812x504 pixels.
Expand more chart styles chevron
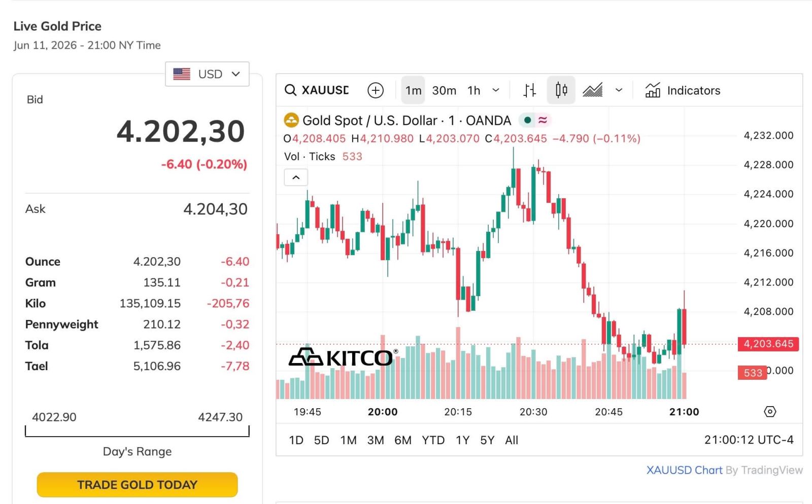pos(619,90)
